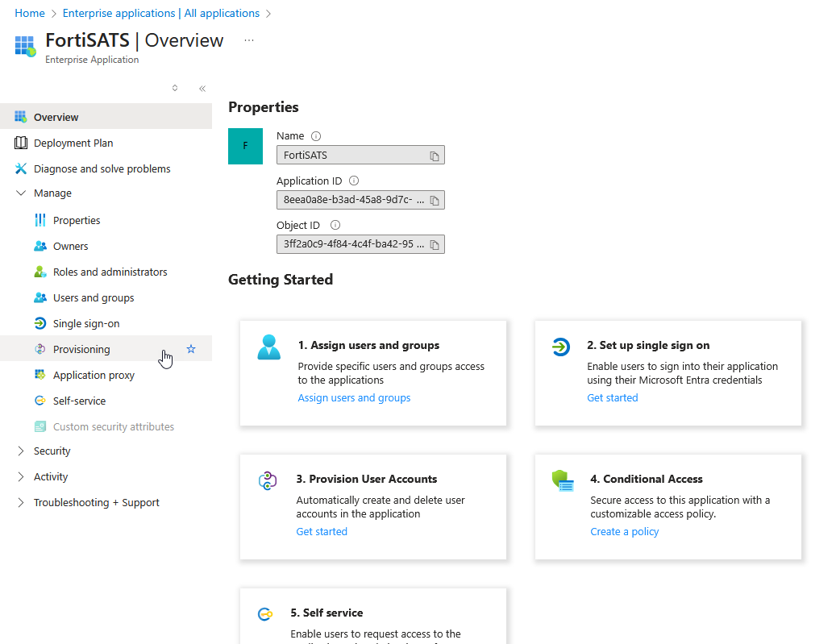Click the up/down sort arrows icon in sidebar
The height and width of the screenshot is (644, 836).
click(x=175, y=88)
